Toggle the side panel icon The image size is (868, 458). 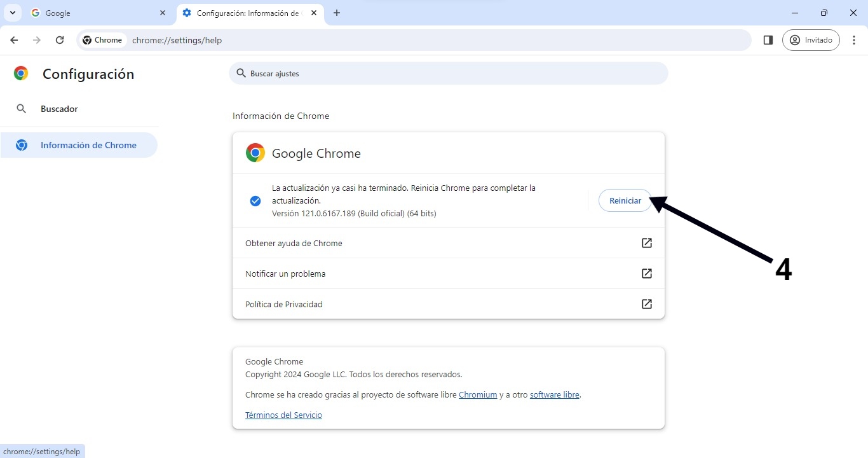768,40
